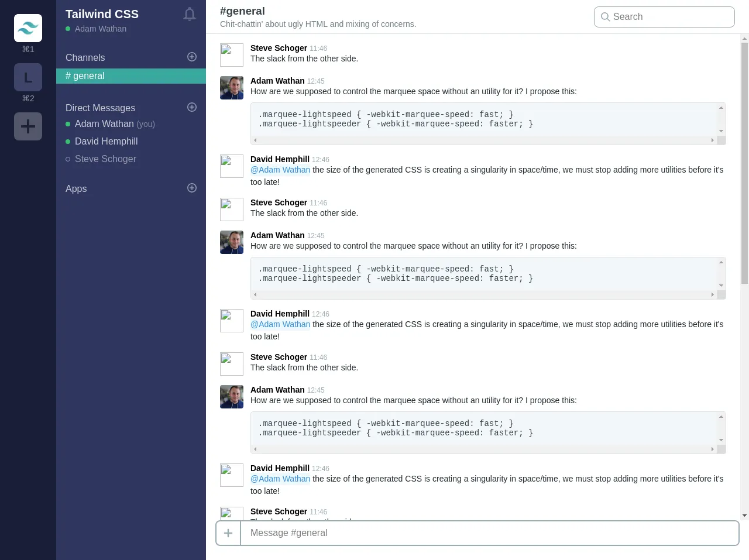The image size is (749, 560).
Task: Open Steve Schoger direct message
Action: point(105,159)
